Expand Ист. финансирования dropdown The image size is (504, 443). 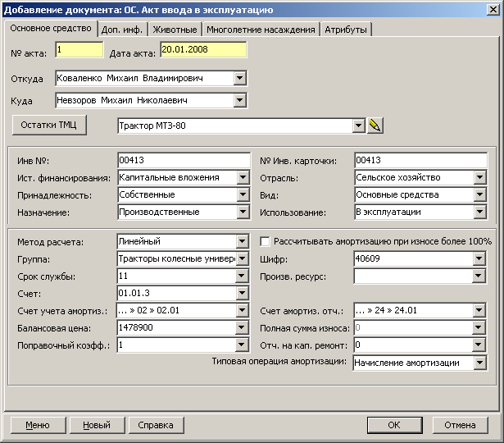point(243,177)
